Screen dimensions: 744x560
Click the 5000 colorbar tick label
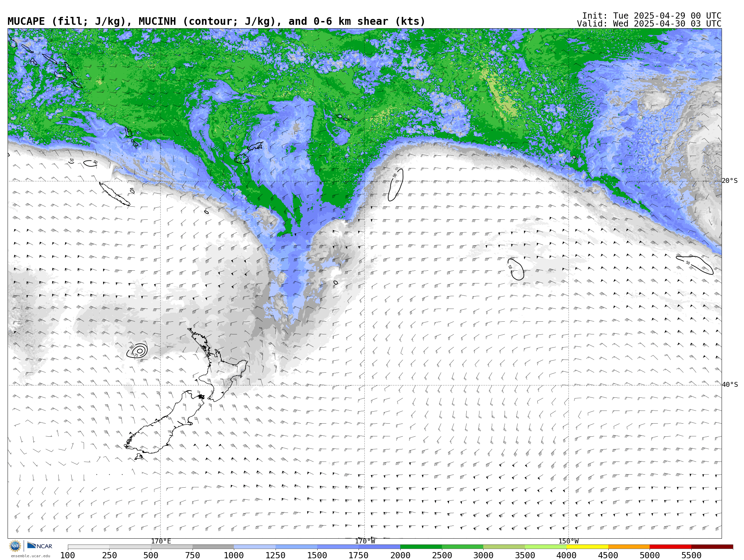point(650,556)
